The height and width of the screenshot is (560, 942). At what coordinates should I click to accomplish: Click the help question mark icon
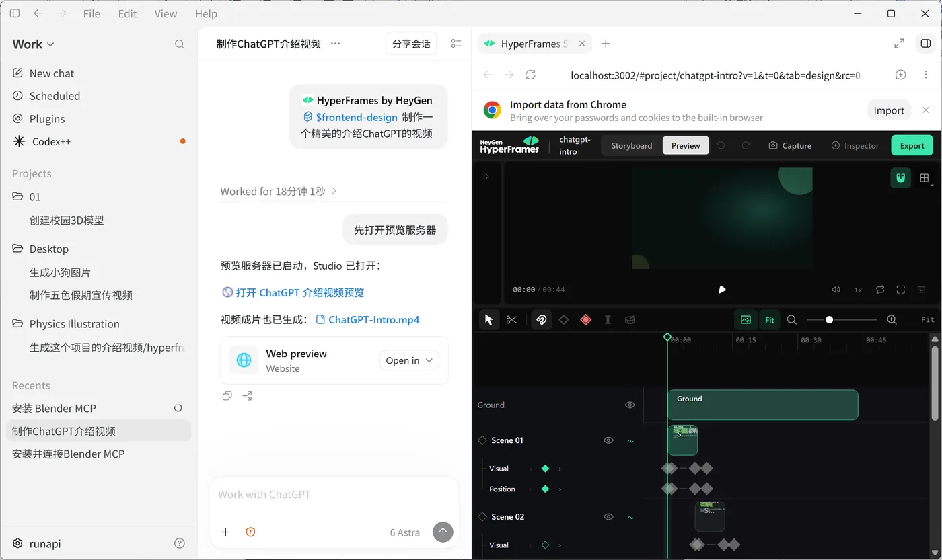pyautogui.click(x=180, y=543)
